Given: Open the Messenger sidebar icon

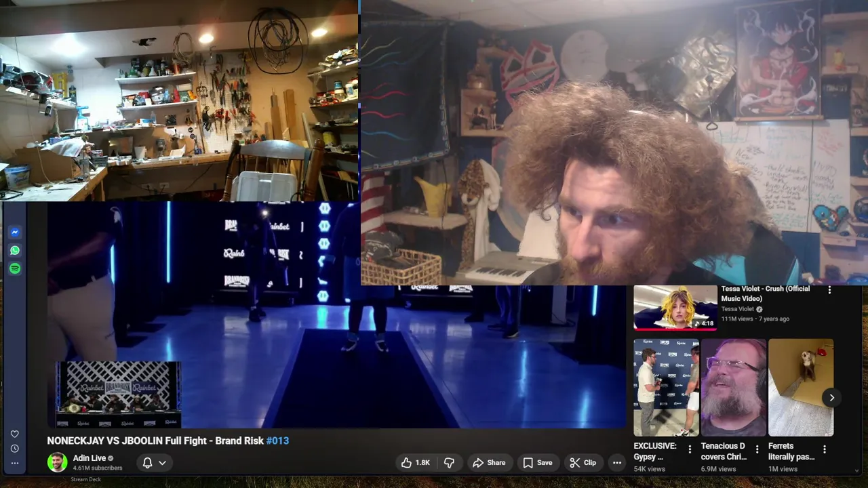Looking at the screenshot, I should pyautogui.click(x=15, y=232).
